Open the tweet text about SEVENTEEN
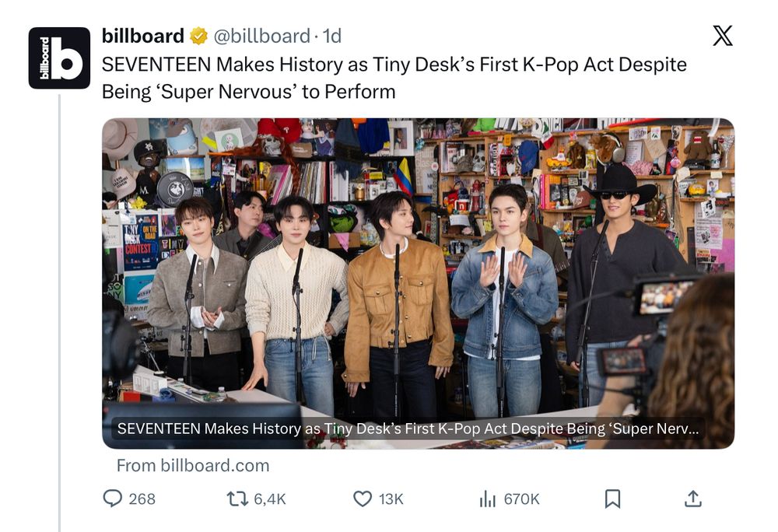Screen dimensions: 778x532 pyautogui.click(x=394, y=78)
